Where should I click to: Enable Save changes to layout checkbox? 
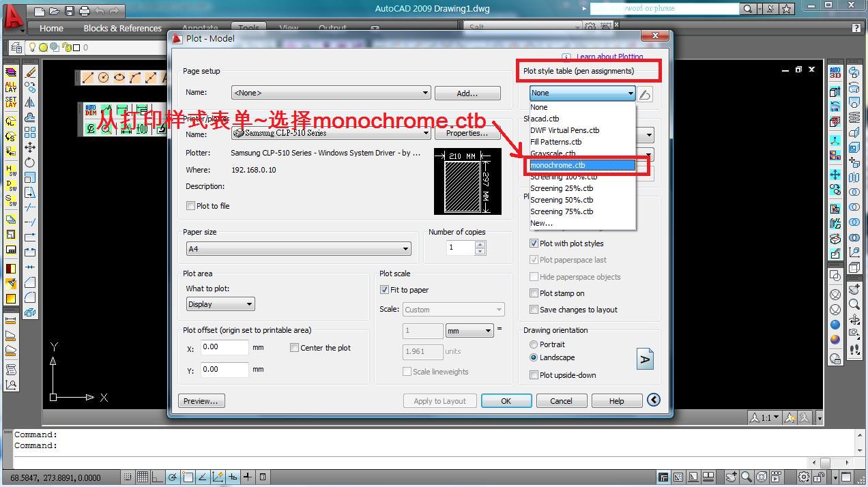[x=534, y=310]
